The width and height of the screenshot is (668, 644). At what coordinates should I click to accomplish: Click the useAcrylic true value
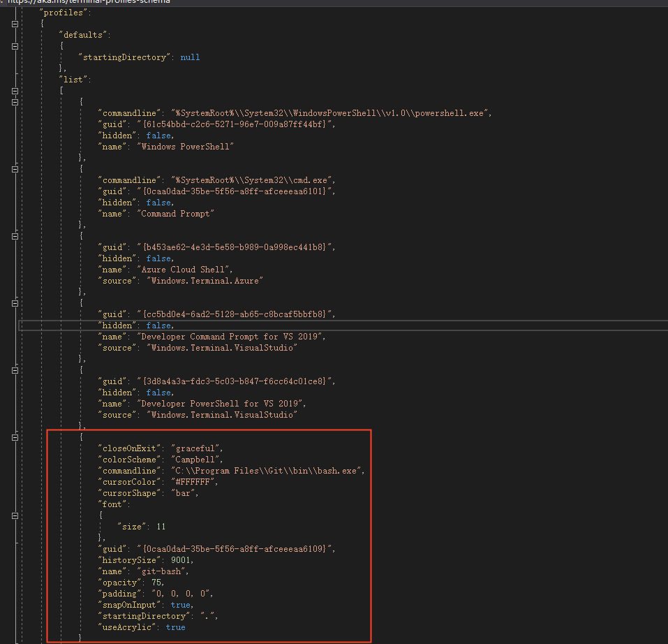(175, 627)
